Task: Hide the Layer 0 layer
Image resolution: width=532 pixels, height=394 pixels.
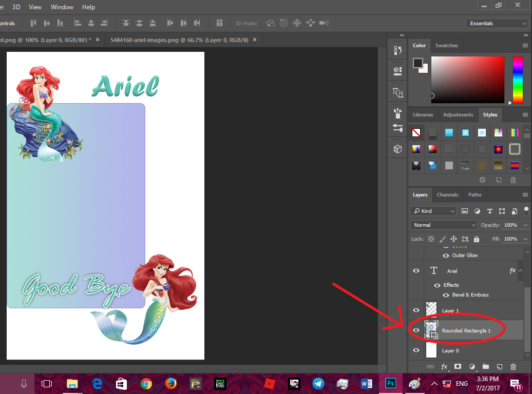Action: (416, 350)
